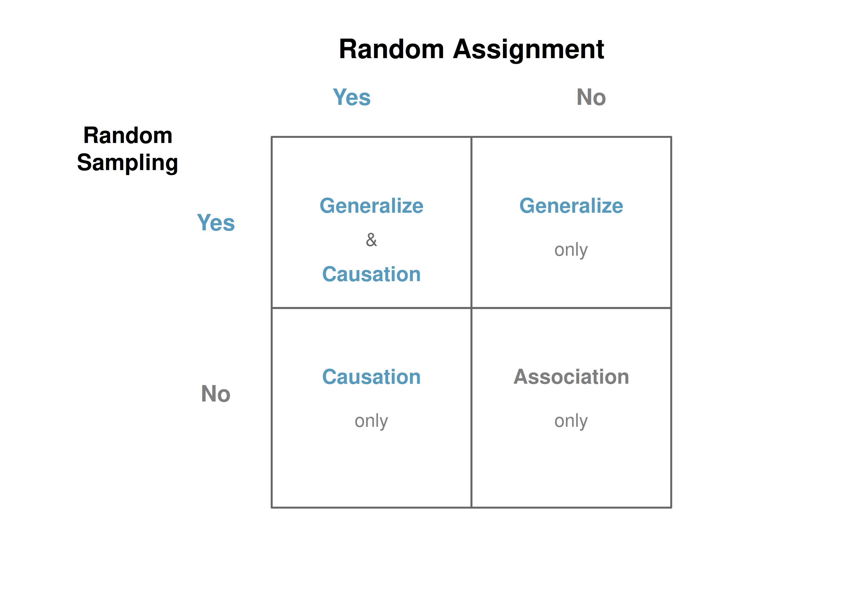
Task: Click the word Random in top title
Action: [x=391, y=49]
